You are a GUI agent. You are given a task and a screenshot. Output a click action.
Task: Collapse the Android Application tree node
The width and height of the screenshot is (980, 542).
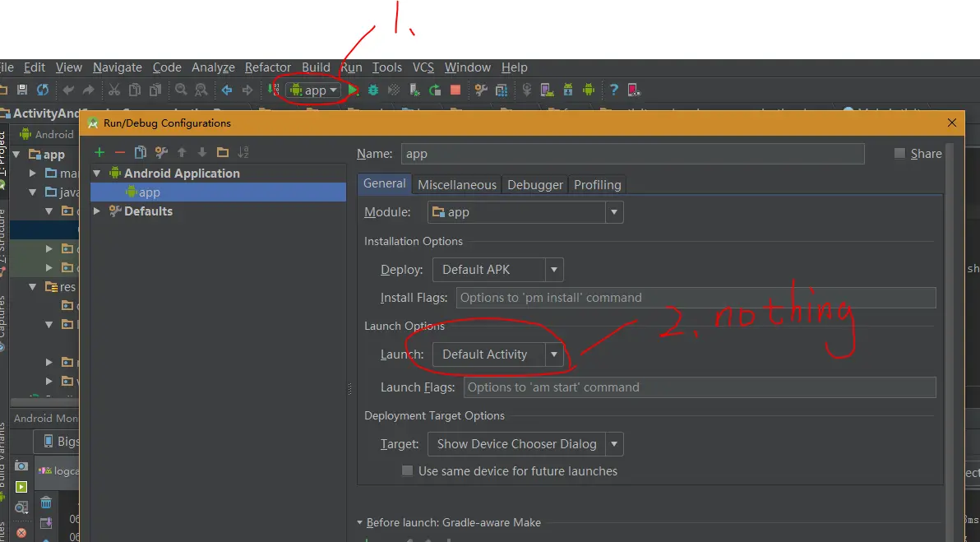tap(97, 174)
